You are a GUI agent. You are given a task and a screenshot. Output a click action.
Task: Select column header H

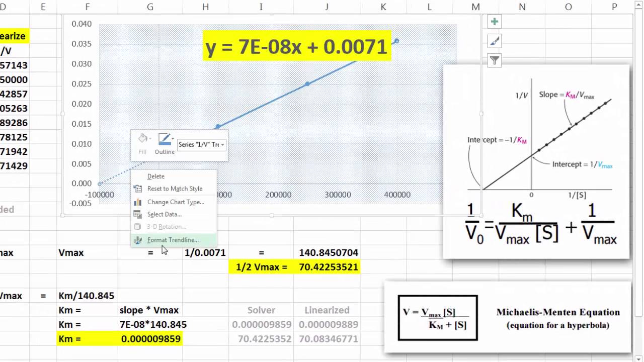tap(205, 7)
